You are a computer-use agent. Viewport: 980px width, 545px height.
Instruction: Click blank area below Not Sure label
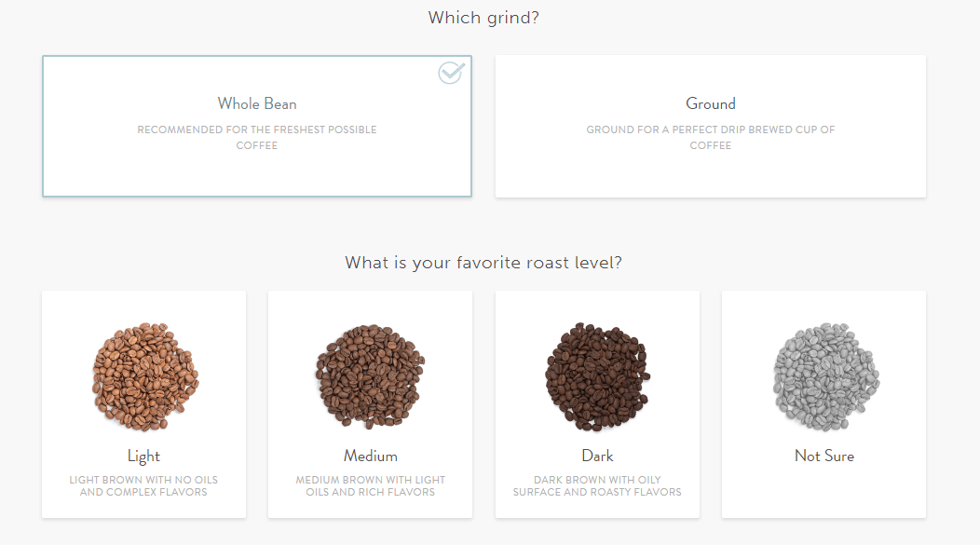(823, 491)
